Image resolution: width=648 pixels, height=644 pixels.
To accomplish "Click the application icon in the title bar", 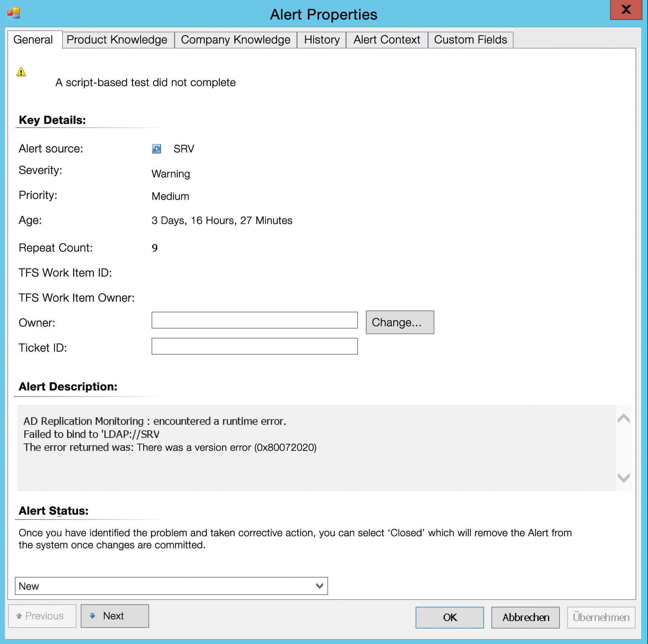I will (x=13, y=13).
